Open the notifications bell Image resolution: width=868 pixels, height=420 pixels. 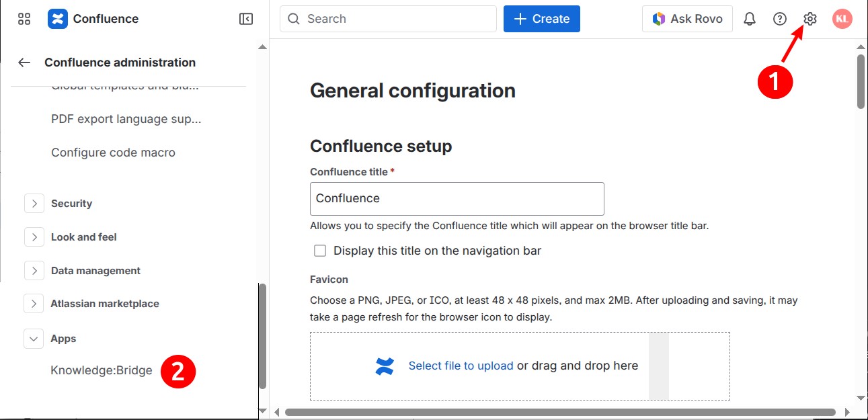click(750, 19)
